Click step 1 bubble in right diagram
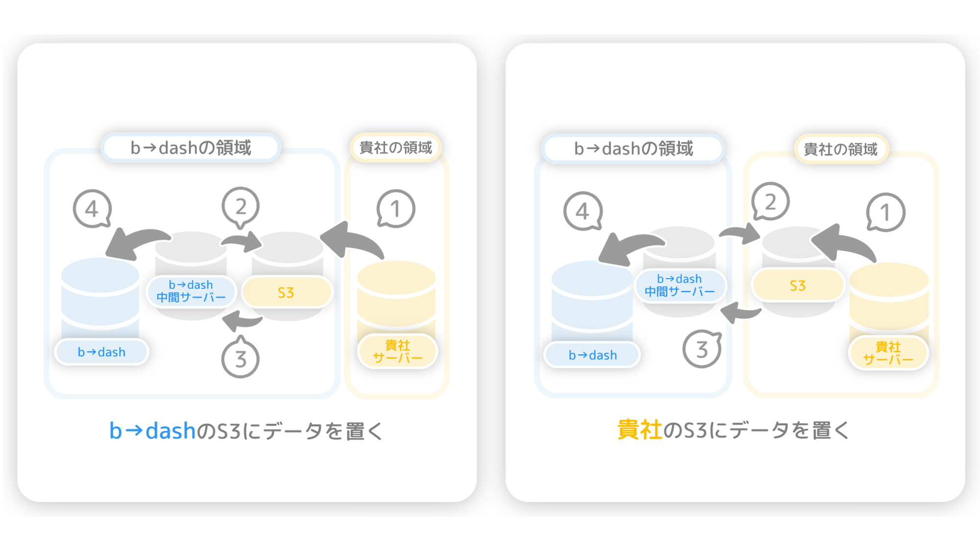The image size is (980, 551). click(x=885, y=213)
